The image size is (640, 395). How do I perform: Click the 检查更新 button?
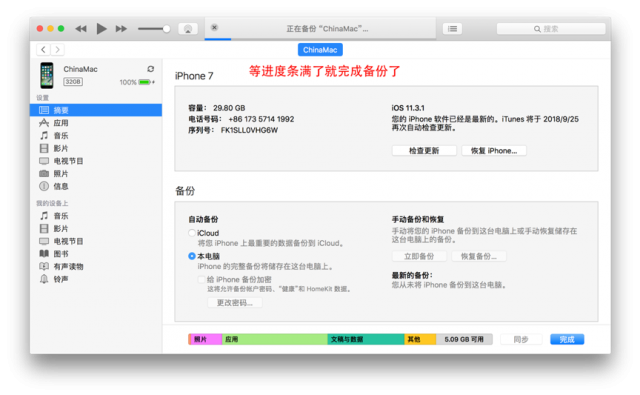click(x=424, y=151)
